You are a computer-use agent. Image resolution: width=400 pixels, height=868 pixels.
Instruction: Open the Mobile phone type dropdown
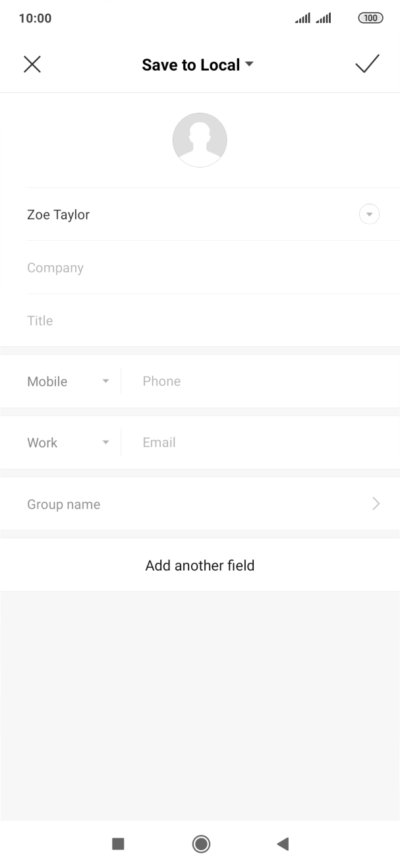pyautogui.click(x=67, y=381)
